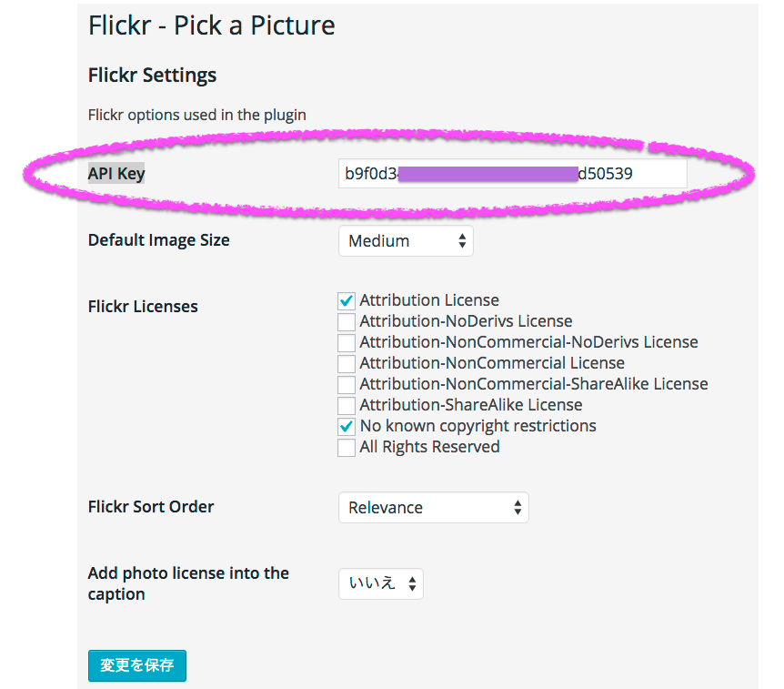
Task: Enable the Attribution-NoDerivs License checkbox
Action: coord(346,322)
